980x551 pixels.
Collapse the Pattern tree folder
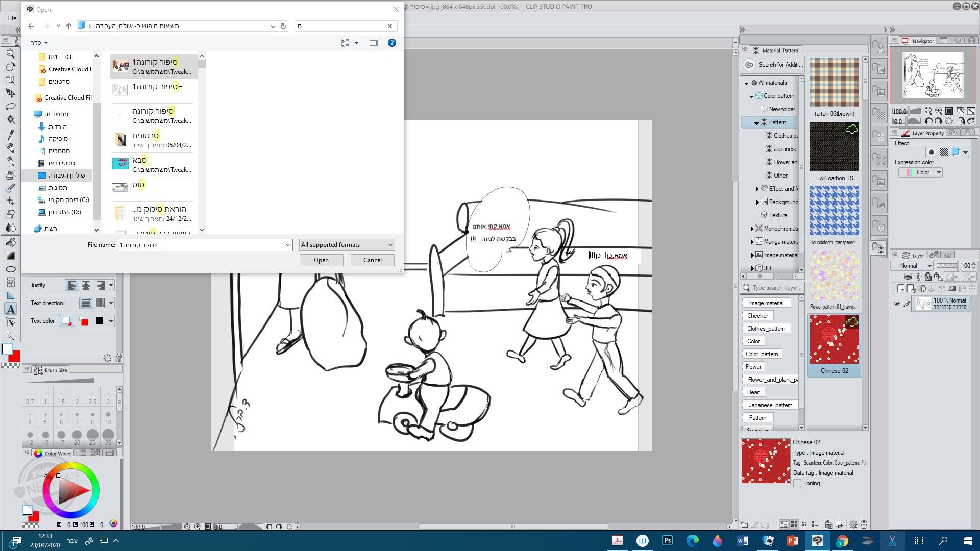pyautogui.click(x=756, y=122)
